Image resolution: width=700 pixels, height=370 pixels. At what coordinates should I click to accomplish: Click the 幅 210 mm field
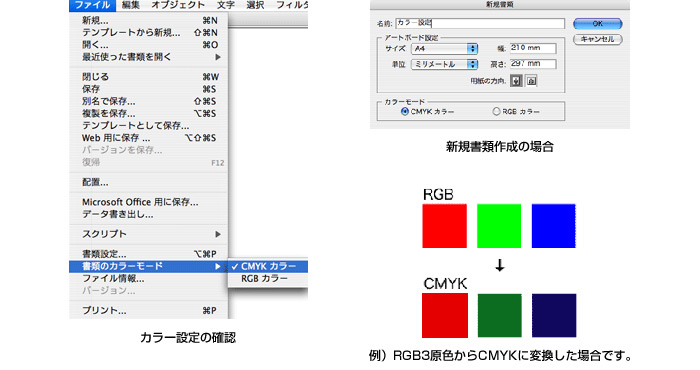point(533,48)
